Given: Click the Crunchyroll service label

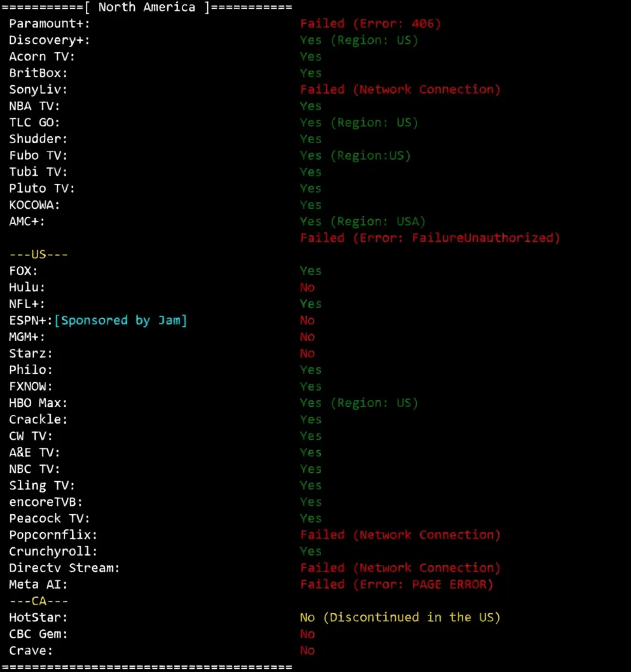Looking at the screenshot, I should pyautogui.click(x=53, y=552).
